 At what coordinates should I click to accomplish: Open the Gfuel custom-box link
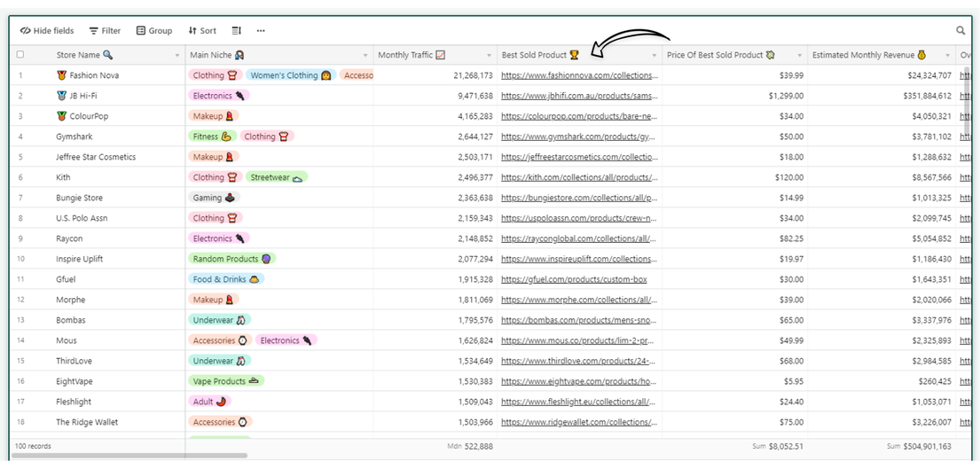click(574, 280)
